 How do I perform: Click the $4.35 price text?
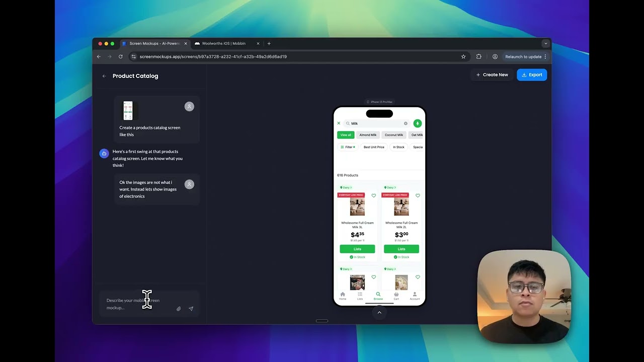tap(357, 235)
